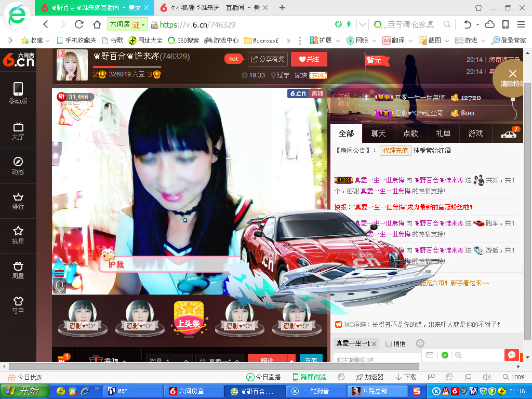Click the microphone icon on video
Viewport: 532px width, 399px height.
(x=59, y=286)
